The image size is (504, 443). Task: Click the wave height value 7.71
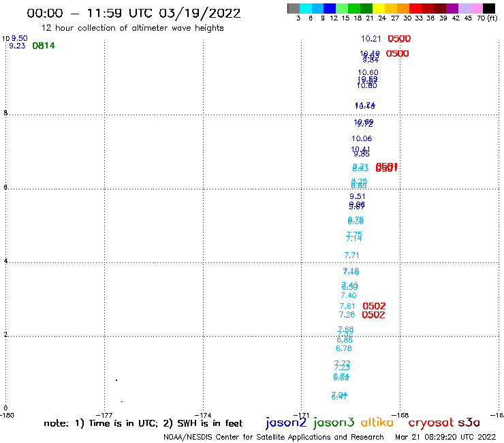(351, 256)
